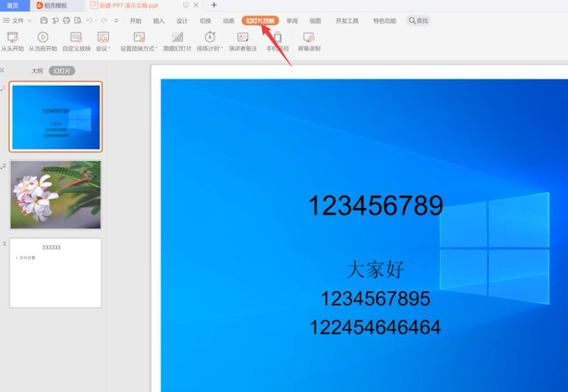Switch to the 视图 ribbon tab

[315, 21]
